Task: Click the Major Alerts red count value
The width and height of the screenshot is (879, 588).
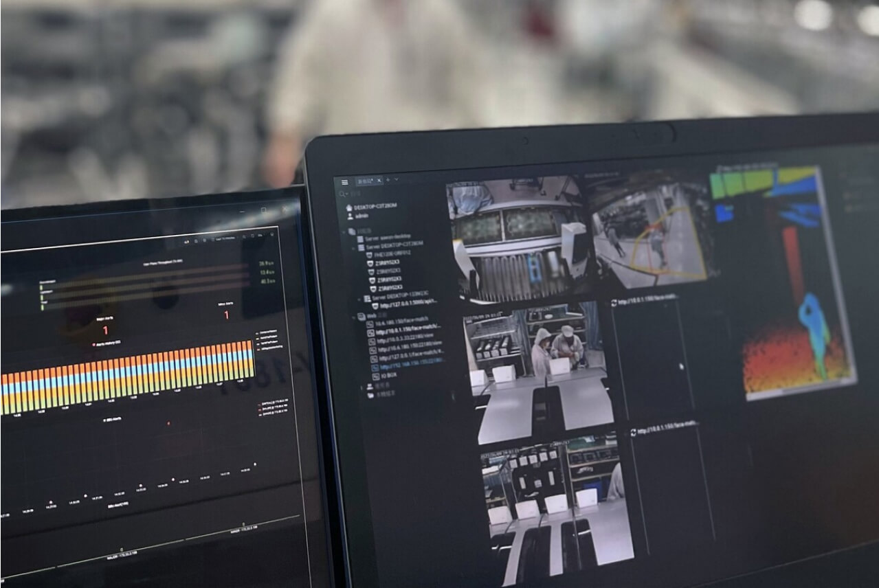Action: 105,330
